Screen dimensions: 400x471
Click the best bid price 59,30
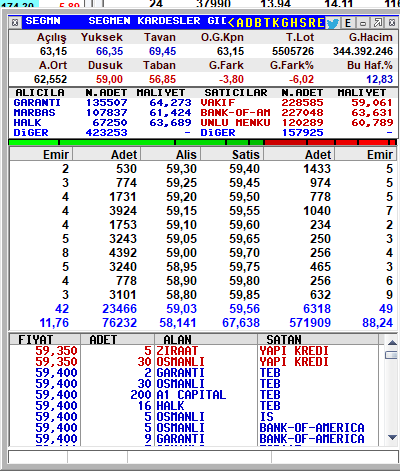click(x=182, y=169)
